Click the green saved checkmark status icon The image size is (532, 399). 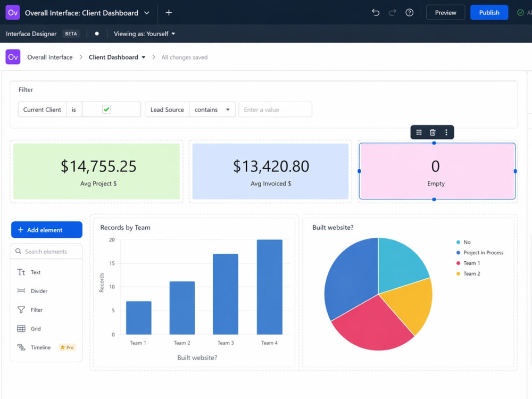tap(520, 13)
